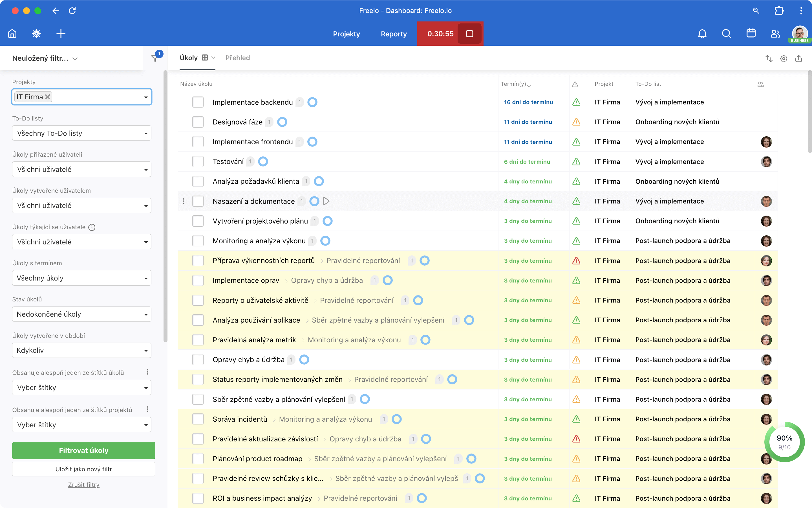Open Vyber štítky dropdown for task labels
The image size is (812, 508).
coord(82,388)
